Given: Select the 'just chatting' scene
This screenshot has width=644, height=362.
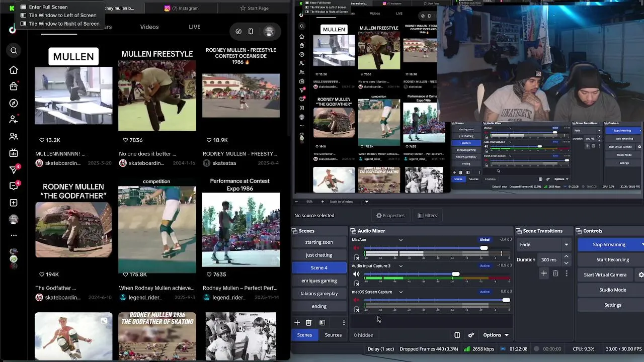Looking at the screenshot, I should point(319,255).
